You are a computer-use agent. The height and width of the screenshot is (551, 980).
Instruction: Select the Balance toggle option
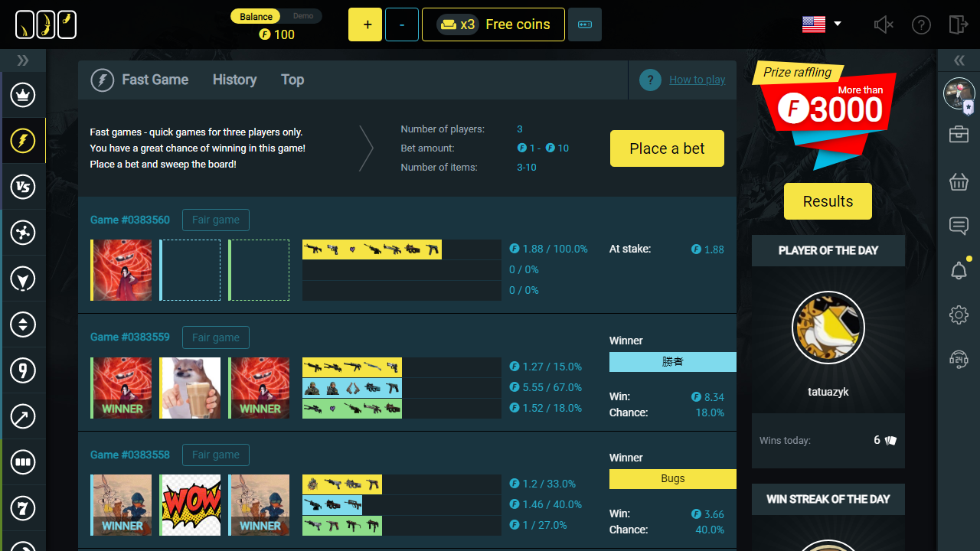(256, 16)
